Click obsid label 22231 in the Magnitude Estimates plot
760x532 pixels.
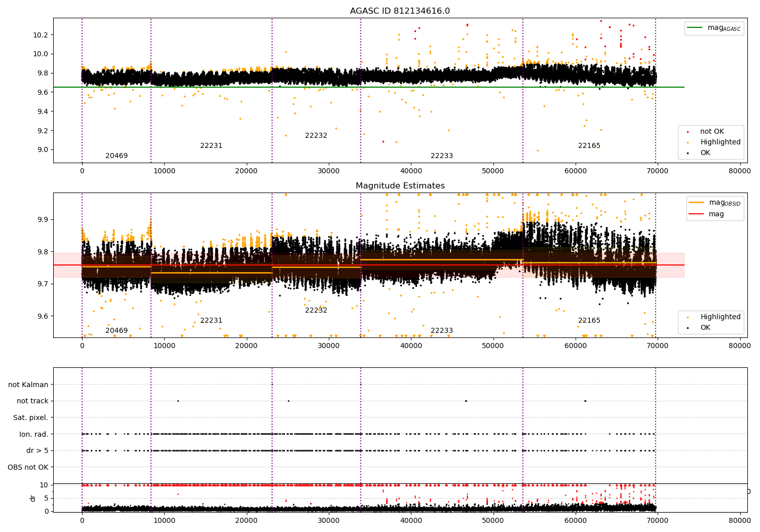tap(211, 321)
